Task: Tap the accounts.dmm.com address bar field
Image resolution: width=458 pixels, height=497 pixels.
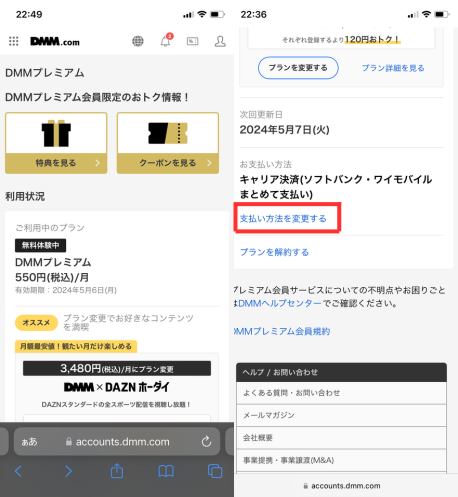Action: tap(117, 442)
